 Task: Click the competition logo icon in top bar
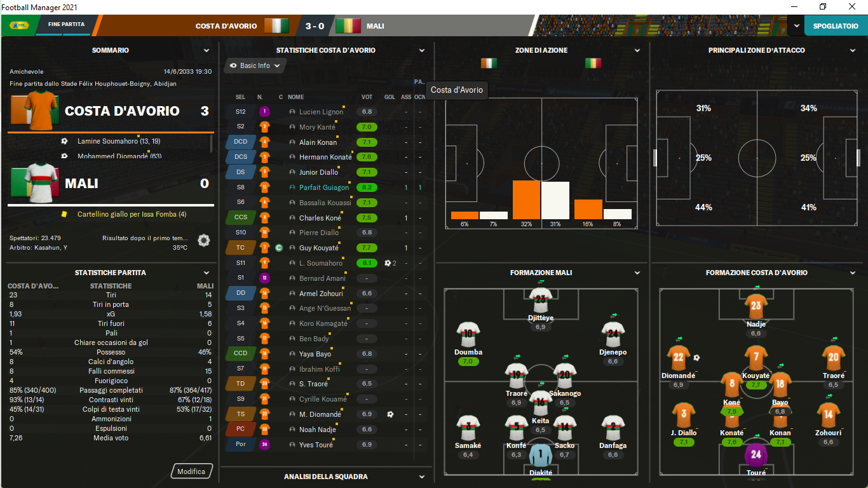pyautogui.click(x=18, y=25)
